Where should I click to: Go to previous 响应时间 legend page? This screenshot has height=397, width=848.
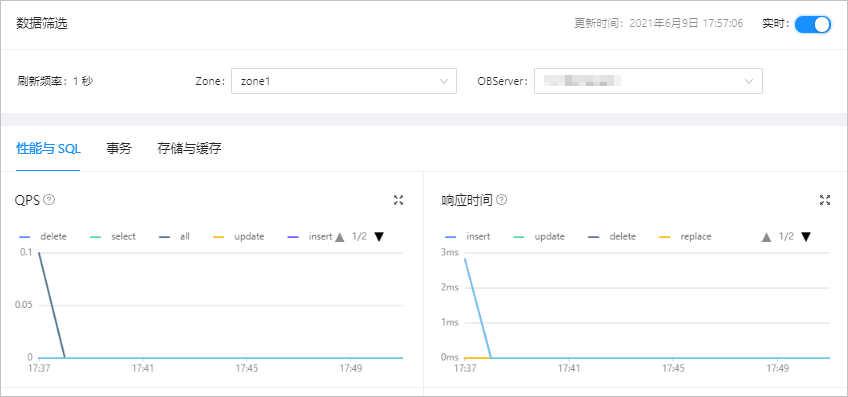tap(766, 237)
